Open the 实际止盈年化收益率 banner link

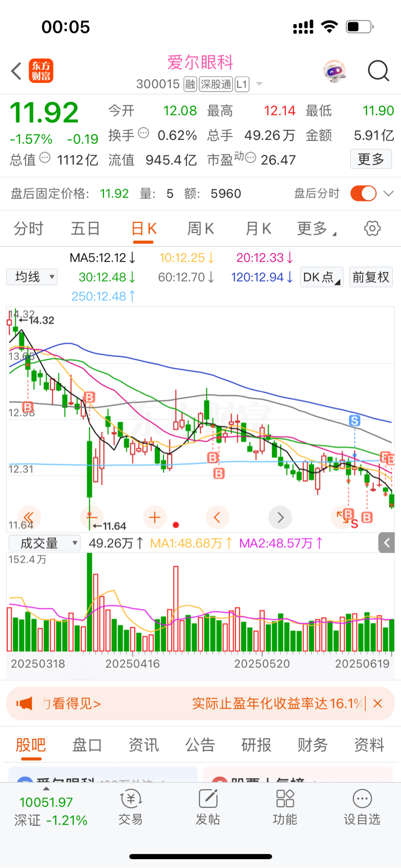[278, 704]
